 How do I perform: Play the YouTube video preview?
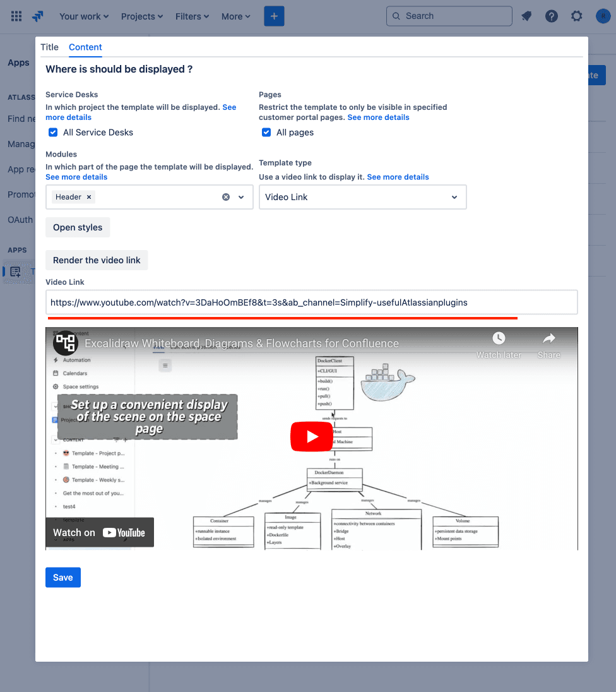[x=312, y=436]
